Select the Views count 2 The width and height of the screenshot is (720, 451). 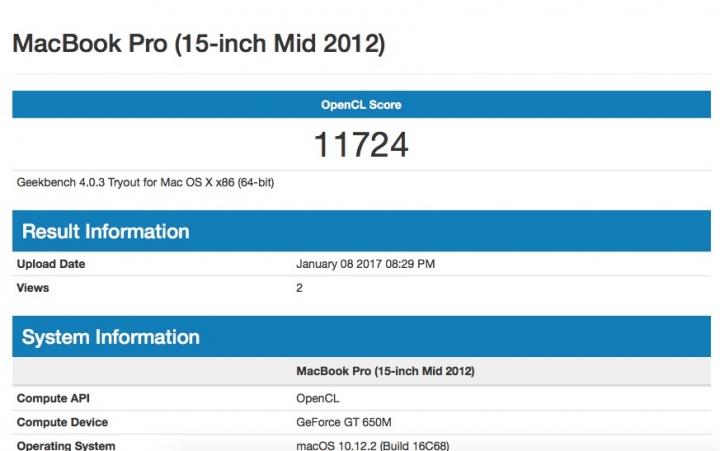[299, 288]
